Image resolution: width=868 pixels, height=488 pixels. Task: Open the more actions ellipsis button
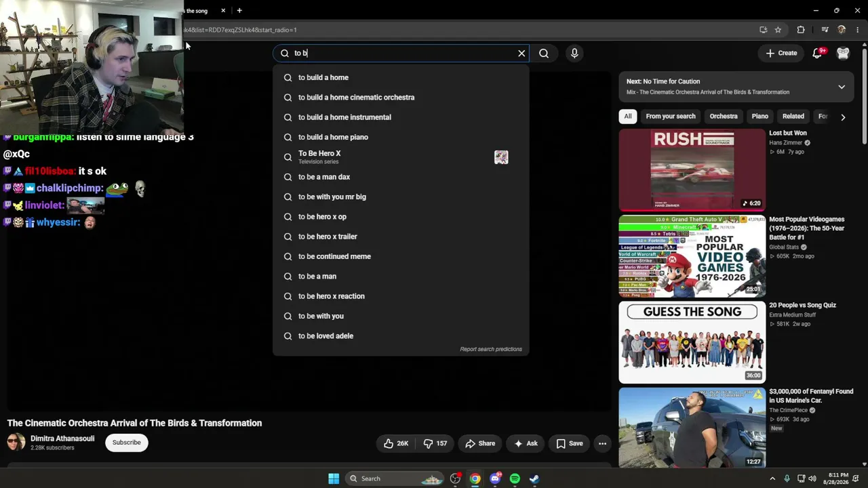coord(602,443)
